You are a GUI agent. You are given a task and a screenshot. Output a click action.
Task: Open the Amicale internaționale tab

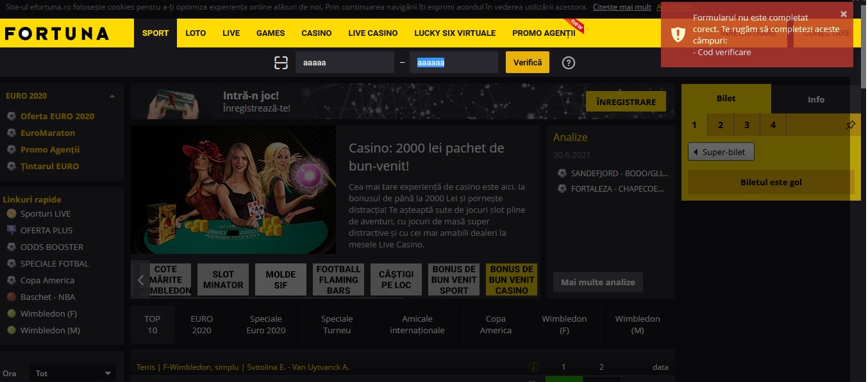[x=417, y=324]
